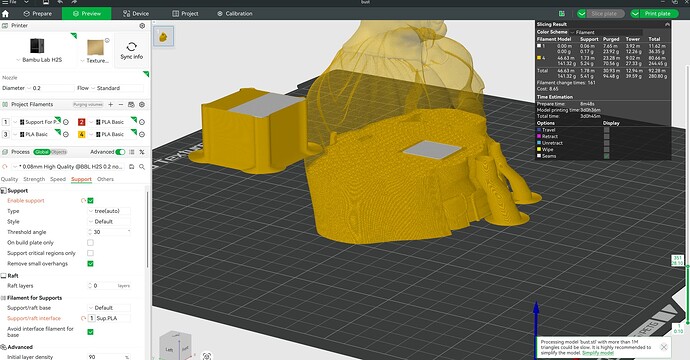
Task: Search process settings with magnifier icon
Action: pos(142,167)
